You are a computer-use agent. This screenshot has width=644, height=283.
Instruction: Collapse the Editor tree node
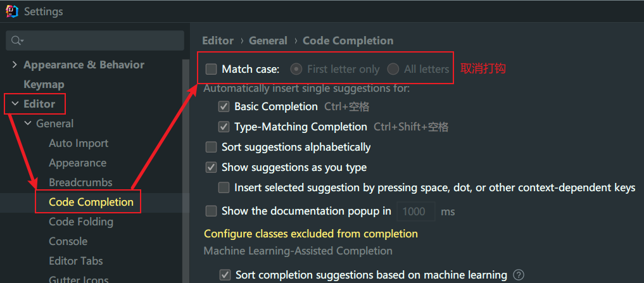[x=15, y=104]
